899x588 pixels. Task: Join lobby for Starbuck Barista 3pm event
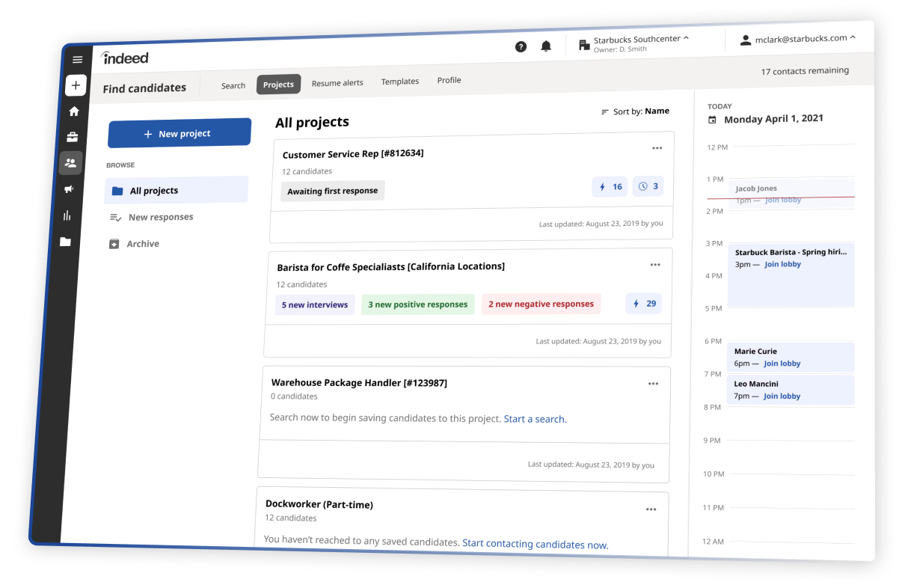pyautogui.click(x=782, y=264)
